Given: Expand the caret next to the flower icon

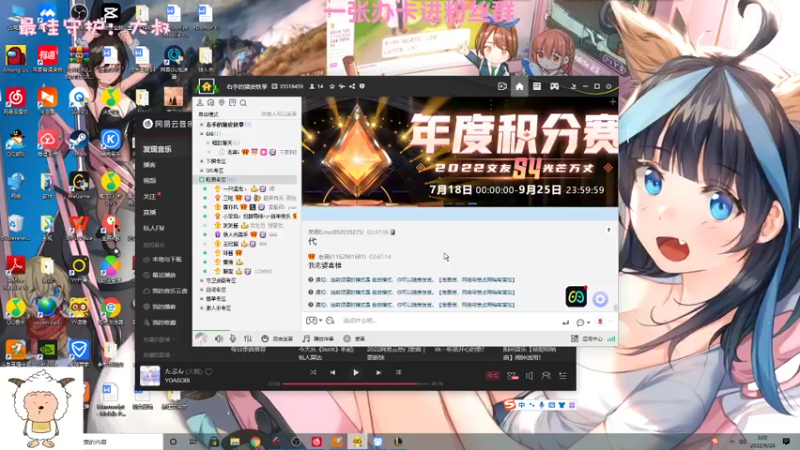Looking at the screenshot, I should coord(610,321).
